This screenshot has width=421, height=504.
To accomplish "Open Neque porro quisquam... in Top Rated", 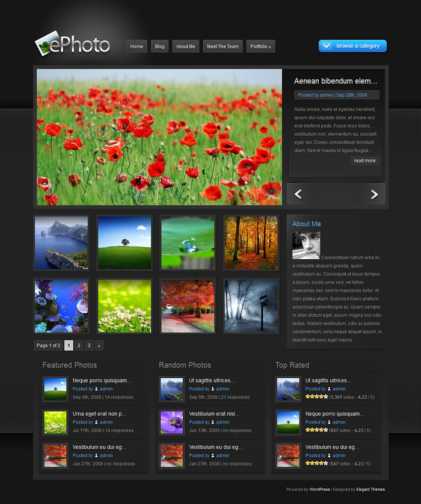I will coord(334,414).
